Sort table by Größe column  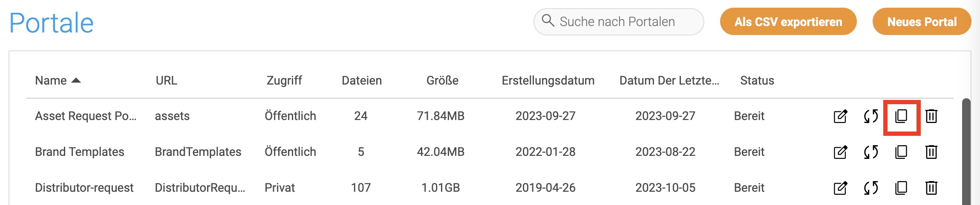(x=442, y=81)
